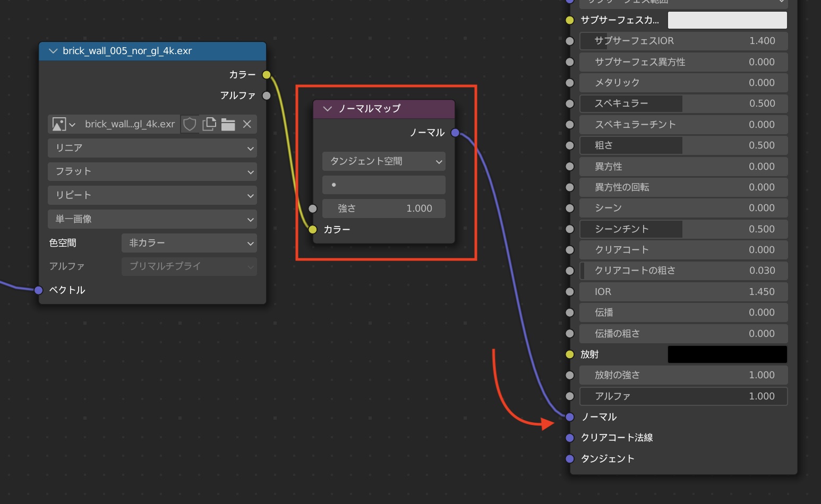Click the image texture Color output socket
This screenshot has height=504, width=821.
267,75
